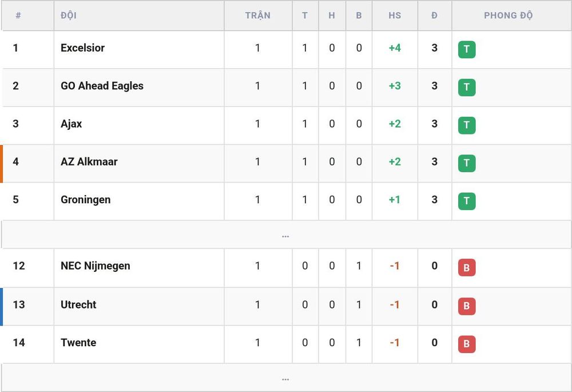Viewport: 572px width, 392px height.
Task: Expand hidden rows between Groningen and NEC
Action: (x=285, y=235)
